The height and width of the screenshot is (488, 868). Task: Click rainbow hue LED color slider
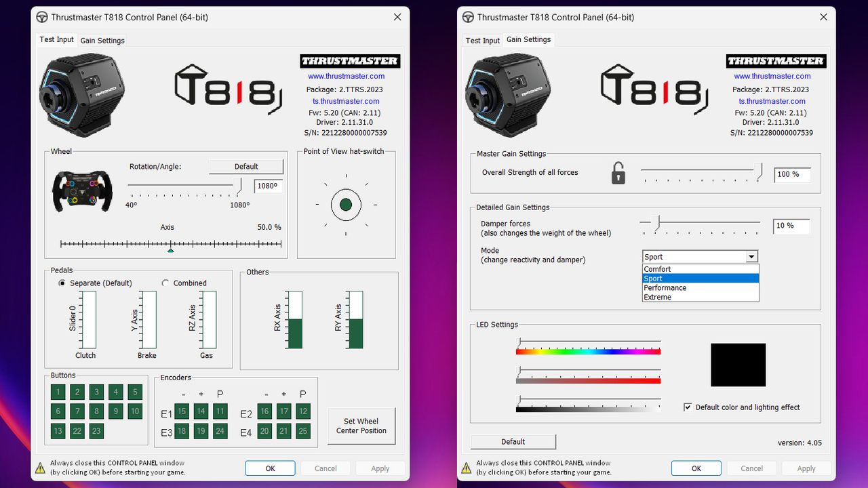[588, 346]
